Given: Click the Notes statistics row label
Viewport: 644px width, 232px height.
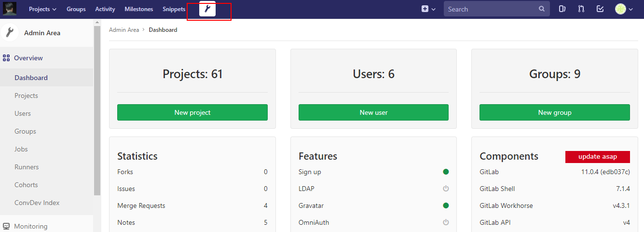Looking at the screenshot, I should coord(126,222).
